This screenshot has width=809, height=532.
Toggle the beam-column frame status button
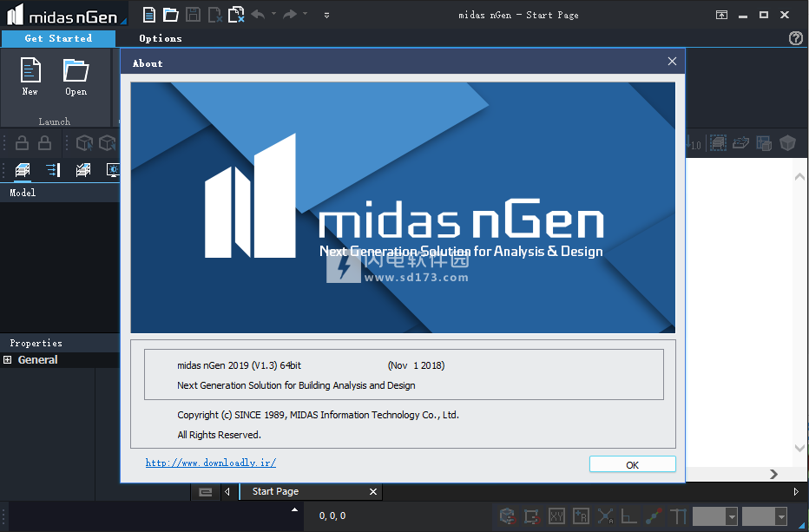(679, 516)
